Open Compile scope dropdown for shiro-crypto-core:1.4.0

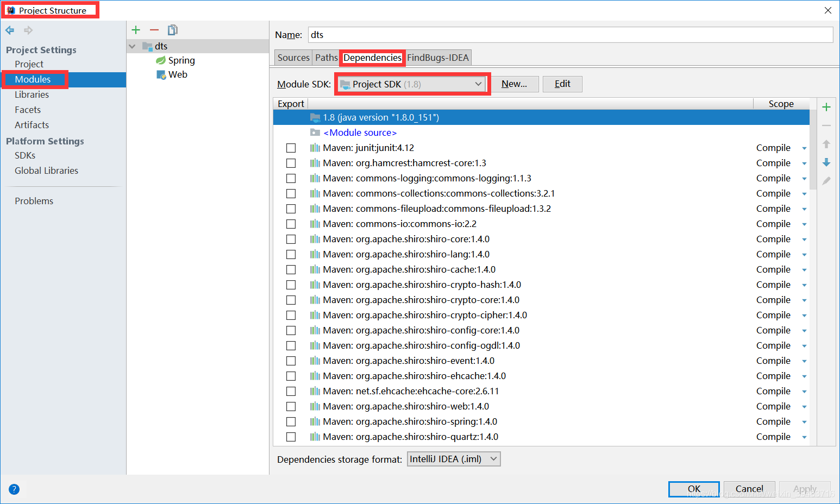(804, 300)
